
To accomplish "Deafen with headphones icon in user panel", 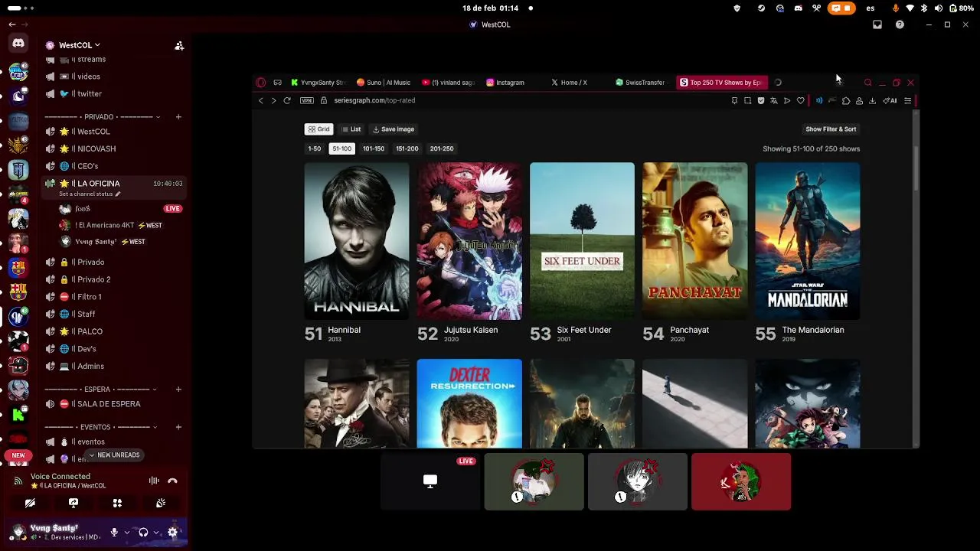I will click(x=143, y=532).
